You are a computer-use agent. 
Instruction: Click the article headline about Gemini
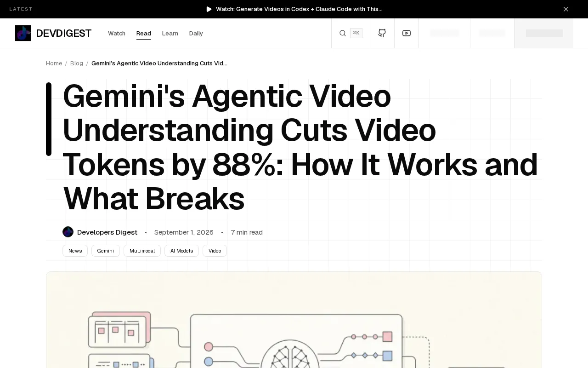[x=300, y=147]
